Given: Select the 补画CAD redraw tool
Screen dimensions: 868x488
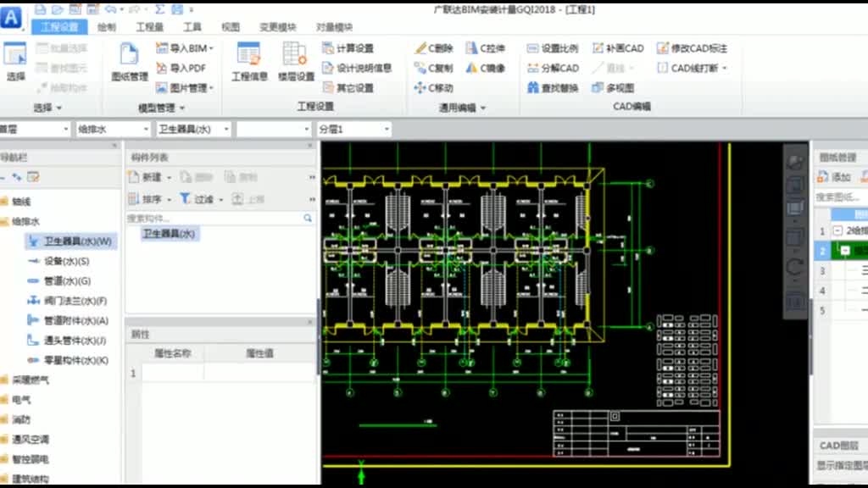Looking at the screenshot, I should click(626, 48).
